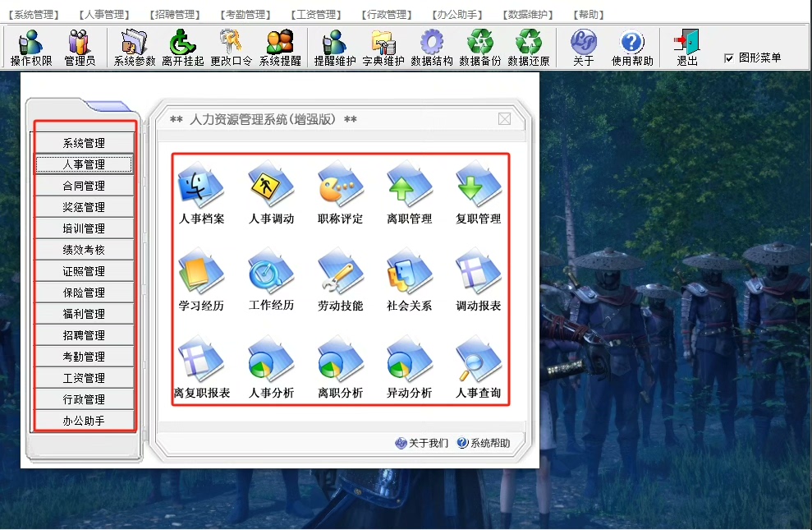
Task: Open 工作经历 module icon
Action: click(271, 279)
